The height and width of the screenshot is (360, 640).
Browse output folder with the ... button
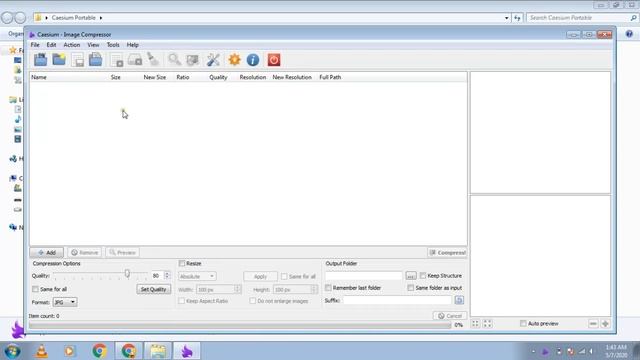pyautogui.click(x=411, y=276)
